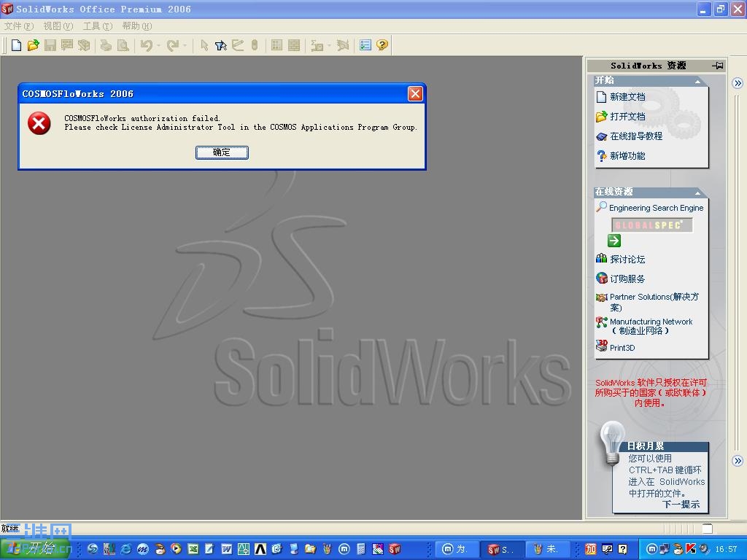
Task: Toggle the selection filter toolbar icon
Action: (x=220, y=45)
